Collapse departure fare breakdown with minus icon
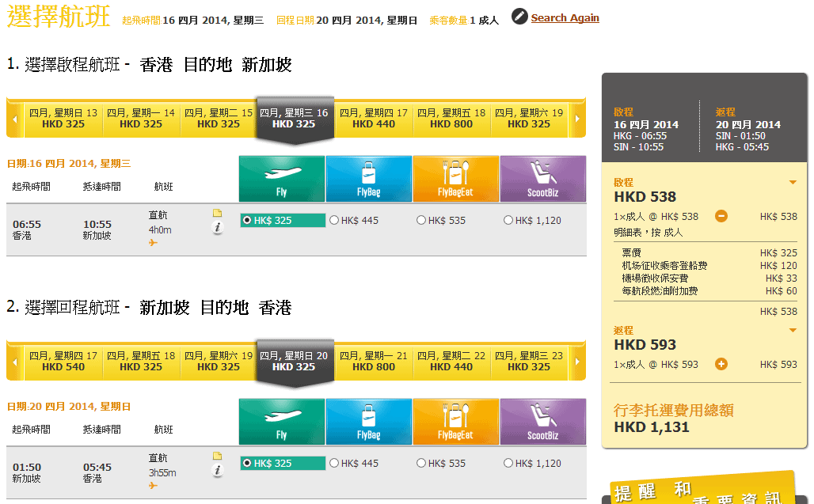The image size is (814, 504). (721, 216)
